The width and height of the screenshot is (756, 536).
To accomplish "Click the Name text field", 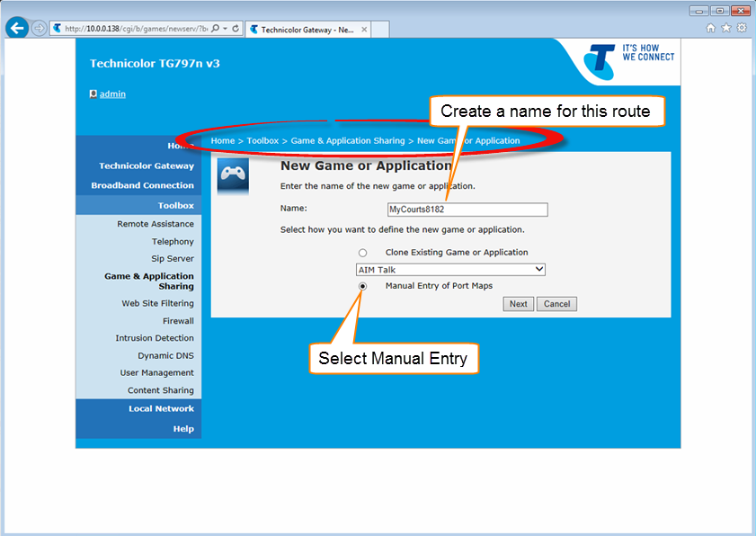I will [x=467, y=210].
